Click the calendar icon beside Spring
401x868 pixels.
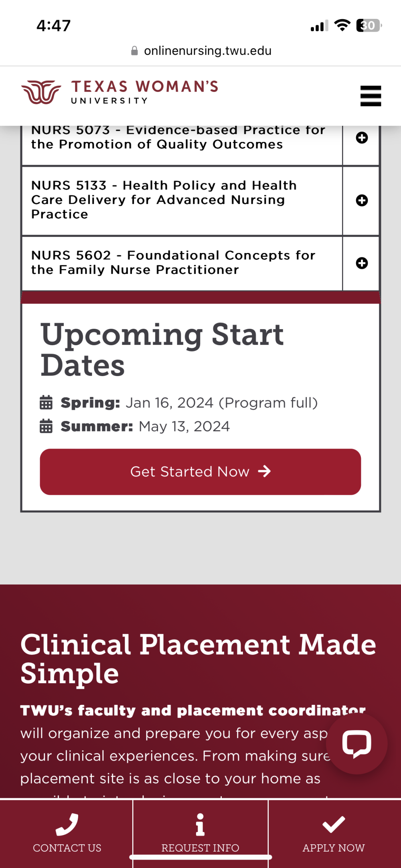pos(46,402)
